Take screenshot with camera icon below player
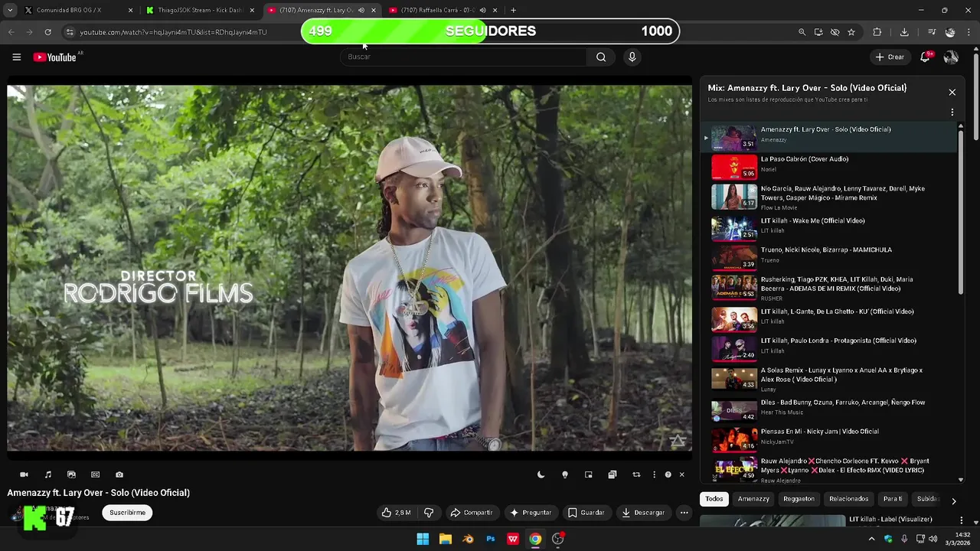Viewport: 980px width, 551px height. point(119,474)
